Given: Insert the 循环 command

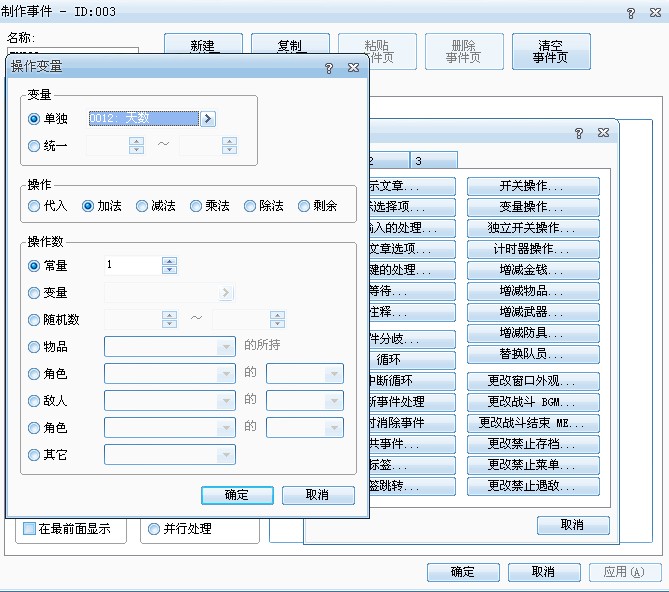Looking at the screenshot, I should [412, 360].
